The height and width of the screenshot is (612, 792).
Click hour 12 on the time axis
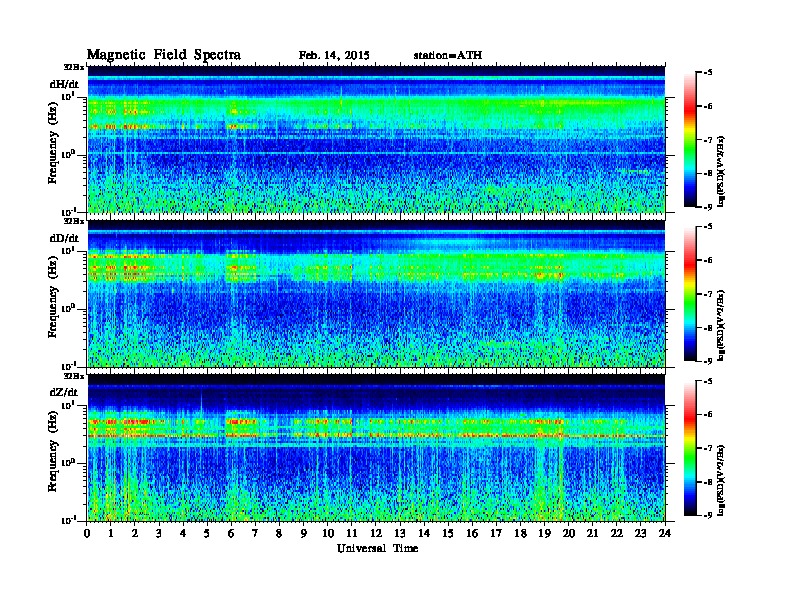point(376,533)
